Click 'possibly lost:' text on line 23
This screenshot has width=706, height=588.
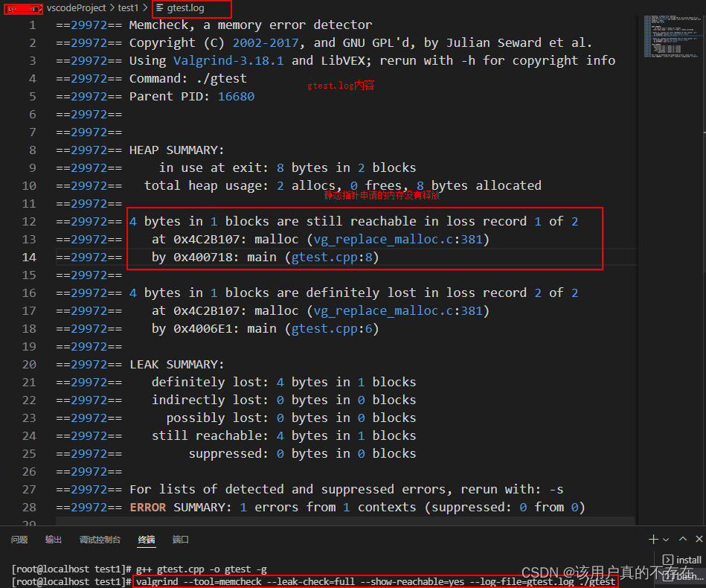point(217,418)
